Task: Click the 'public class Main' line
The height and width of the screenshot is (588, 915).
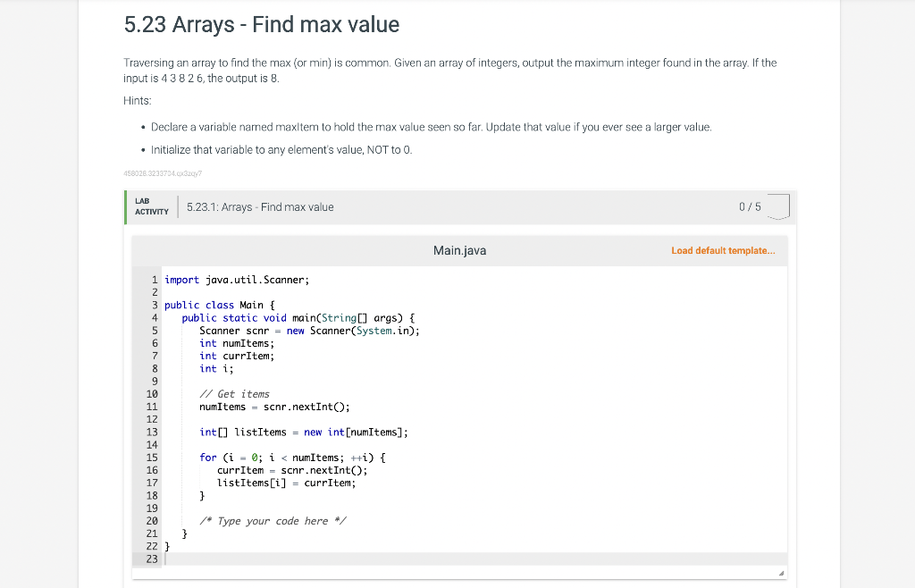Action: point(220,305)
